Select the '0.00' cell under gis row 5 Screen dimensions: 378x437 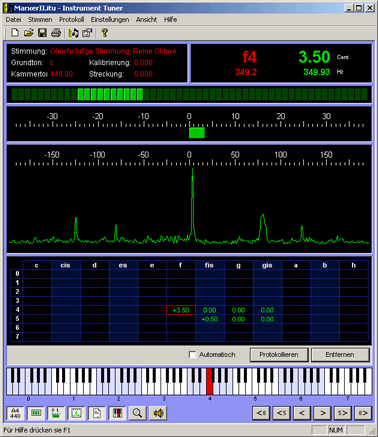(x=267, y=319)
